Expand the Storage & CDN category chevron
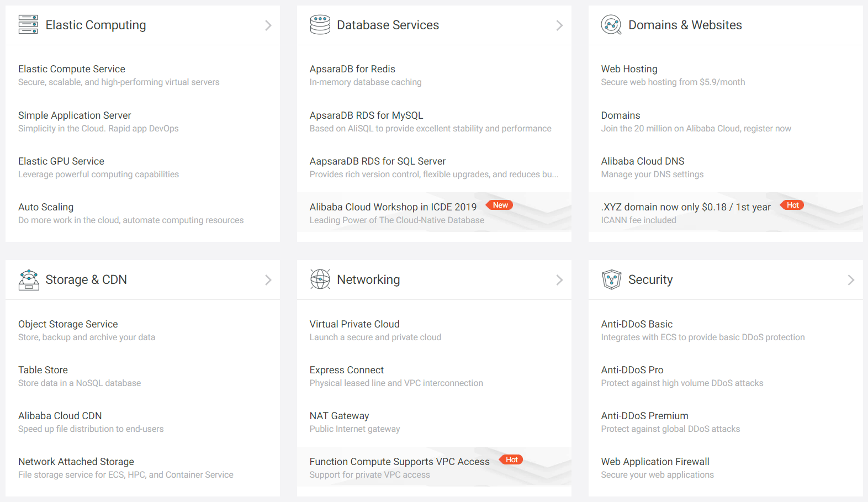The width and height of the screenshot is (868, 502). pos(268,280)
